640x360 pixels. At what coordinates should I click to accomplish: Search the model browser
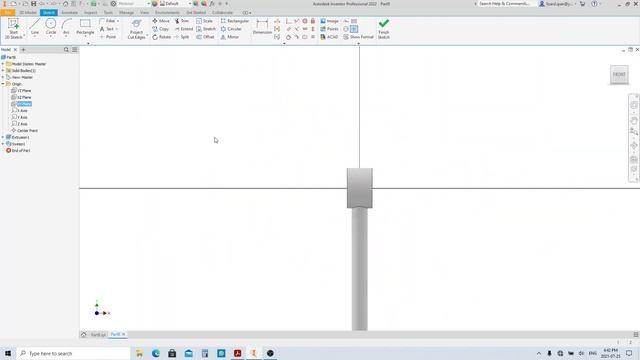tap(66, 49)
